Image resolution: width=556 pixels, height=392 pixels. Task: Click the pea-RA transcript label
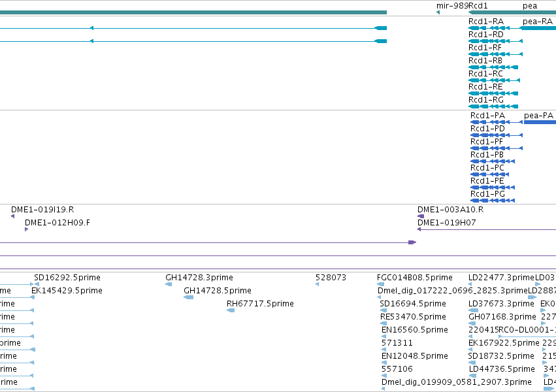coord(538,22)
